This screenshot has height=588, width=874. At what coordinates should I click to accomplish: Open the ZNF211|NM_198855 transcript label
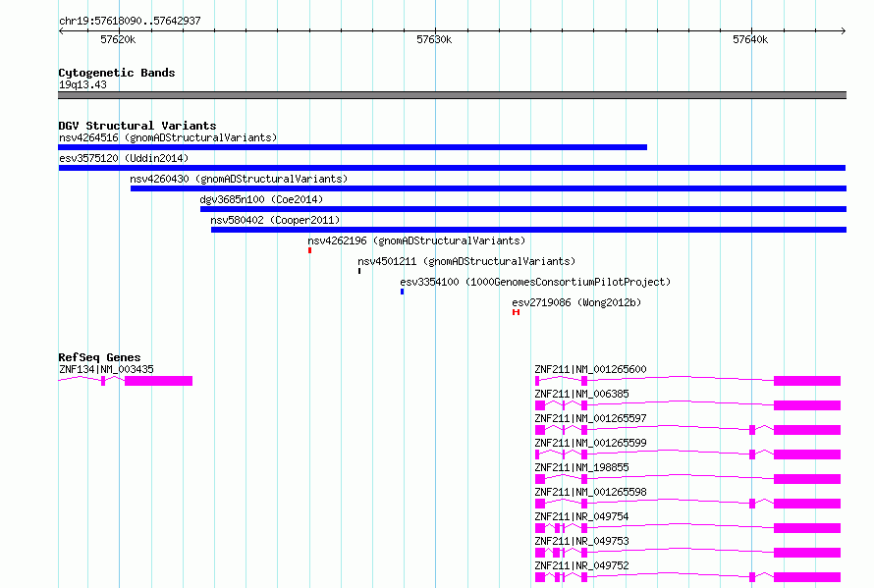[581, 467]
